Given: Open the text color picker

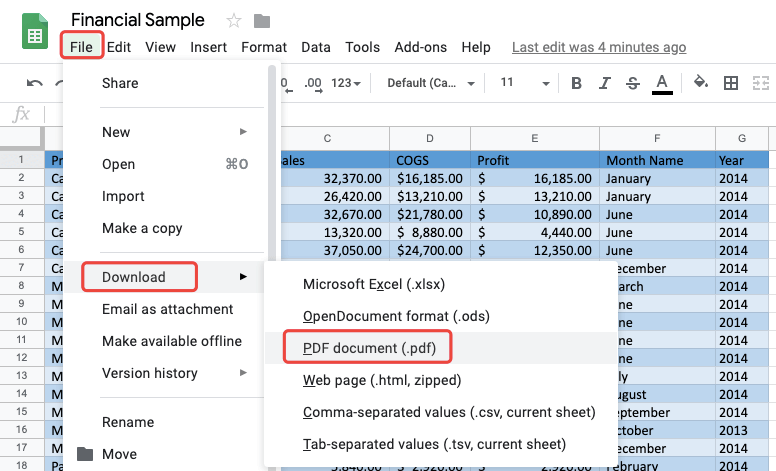Looking at the screenshot, I should [x=661, y=83].
